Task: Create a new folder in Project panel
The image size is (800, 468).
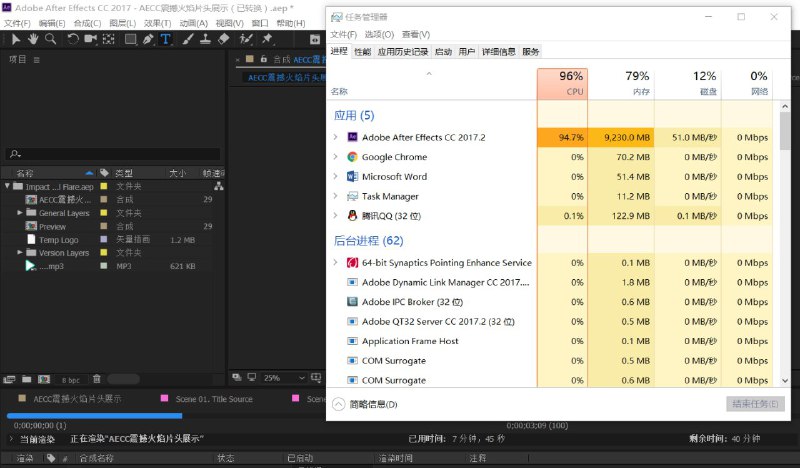Action: pyautogui.click(x=27, y=379)
